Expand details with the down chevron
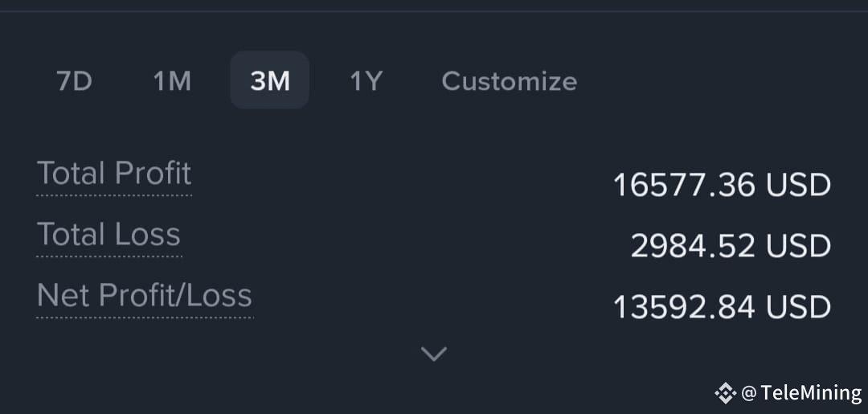Viewport: 868px width, 414px height. (x=434, y=353)
